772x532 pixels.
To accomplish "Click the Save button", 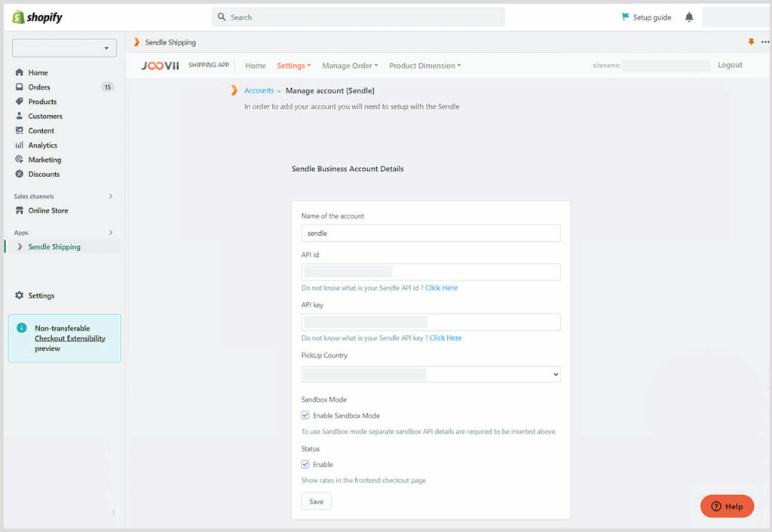I will click(316, 502).
